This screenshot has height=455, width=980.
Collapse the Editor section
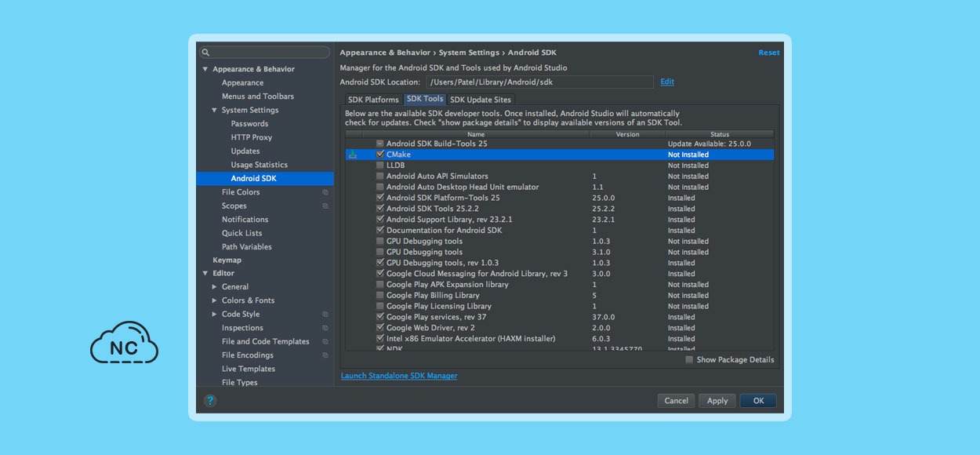205,274
